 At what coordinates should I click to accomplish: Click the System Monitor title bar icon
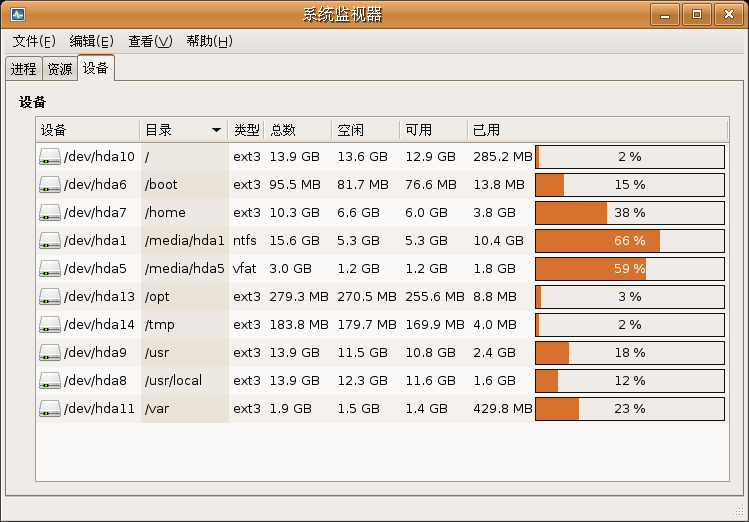pyautogui.click(x=18, y=14)
